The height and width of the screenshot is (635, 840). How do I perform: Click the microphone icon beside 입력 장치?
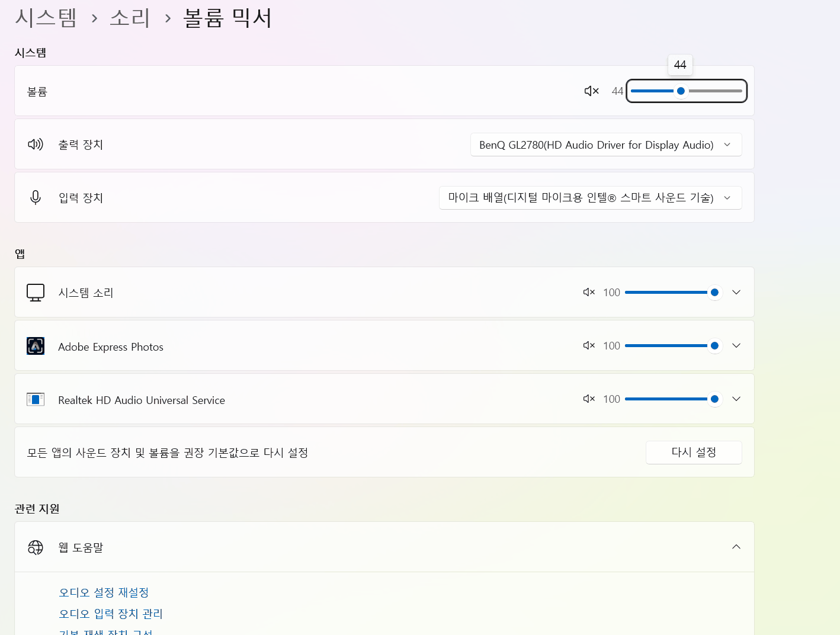coord(36,197)
